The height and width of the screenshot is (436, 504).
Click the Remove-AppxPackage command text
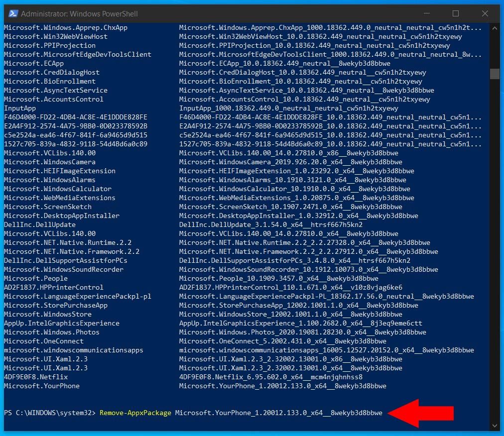[135, 413]
